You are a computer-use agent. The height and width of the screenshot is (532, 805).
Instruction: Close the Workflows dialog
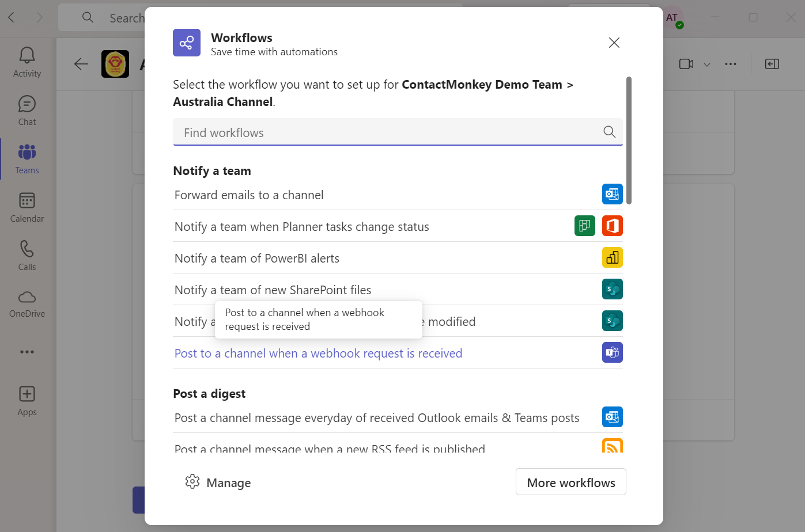click(x=614, y=43)
